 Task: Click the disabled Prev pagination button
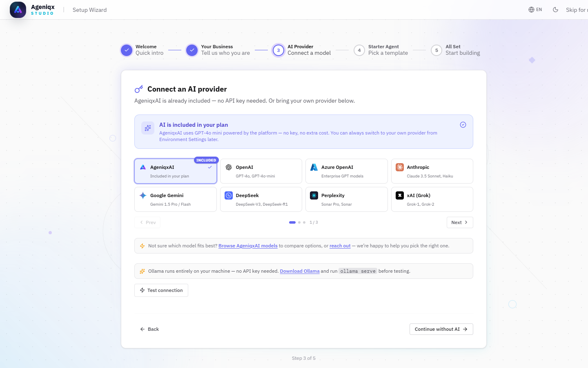(x=147, y=222)
